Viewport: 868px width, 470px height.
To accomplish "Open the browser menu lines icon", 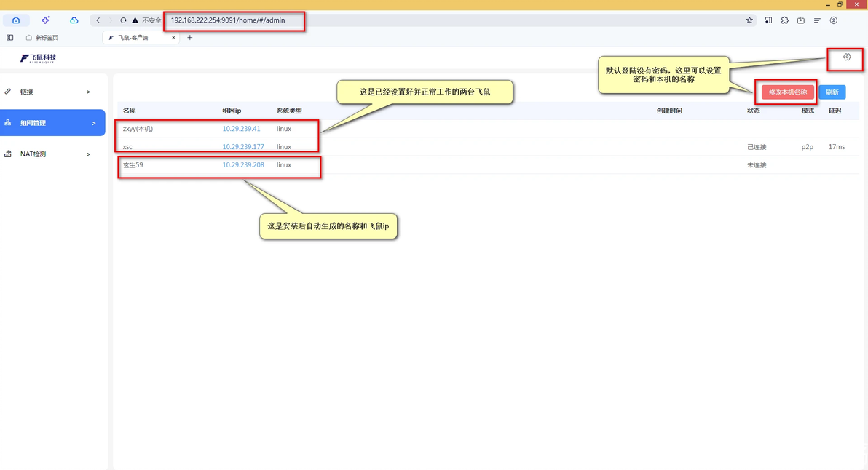I will (817, 20).
